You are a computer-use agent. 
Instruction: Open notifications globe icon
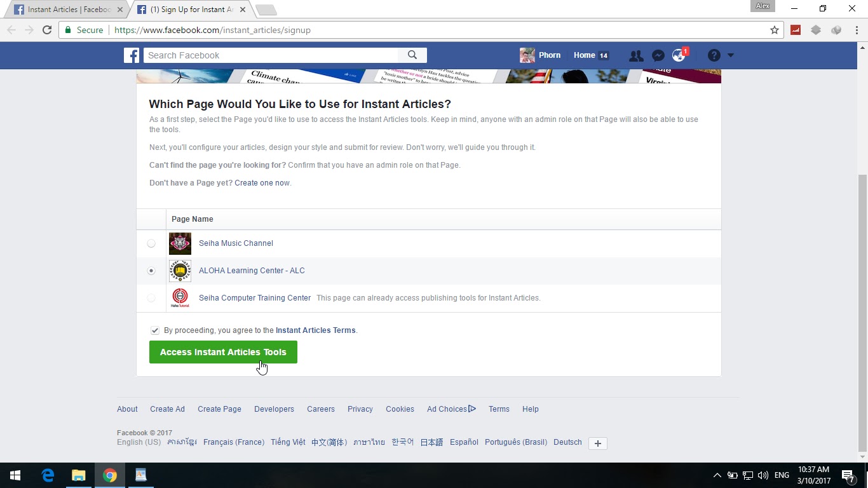(x=679, y=55)
